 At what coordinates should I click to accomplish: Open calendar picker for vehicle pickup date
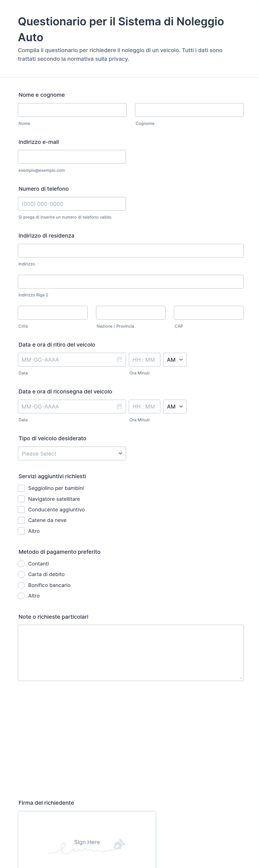tap(119, 359)
